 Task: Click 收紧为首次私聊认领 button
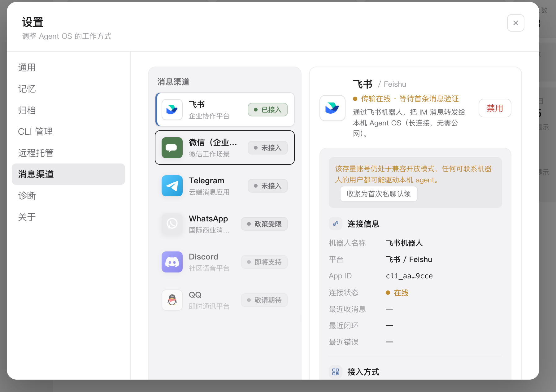379,194
